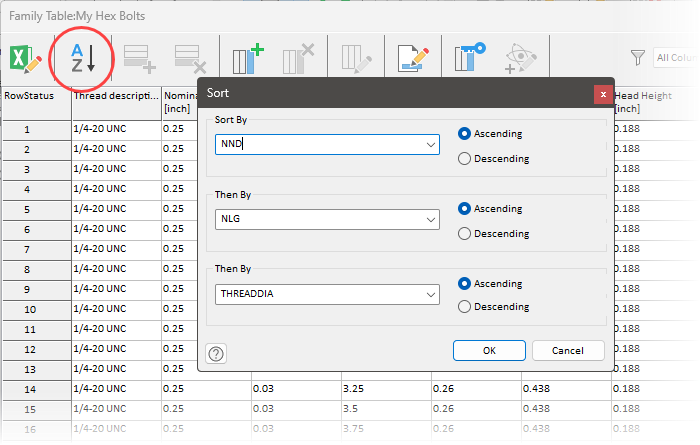Click the RowStatus column header
Screen dimensions: 700x445
(37, 104)
